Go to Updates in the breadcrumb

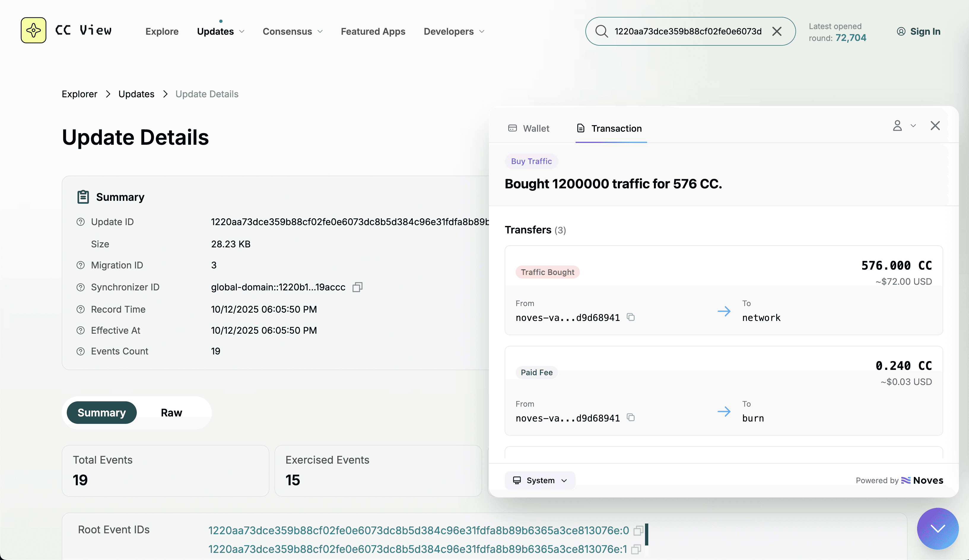point(136,94)
